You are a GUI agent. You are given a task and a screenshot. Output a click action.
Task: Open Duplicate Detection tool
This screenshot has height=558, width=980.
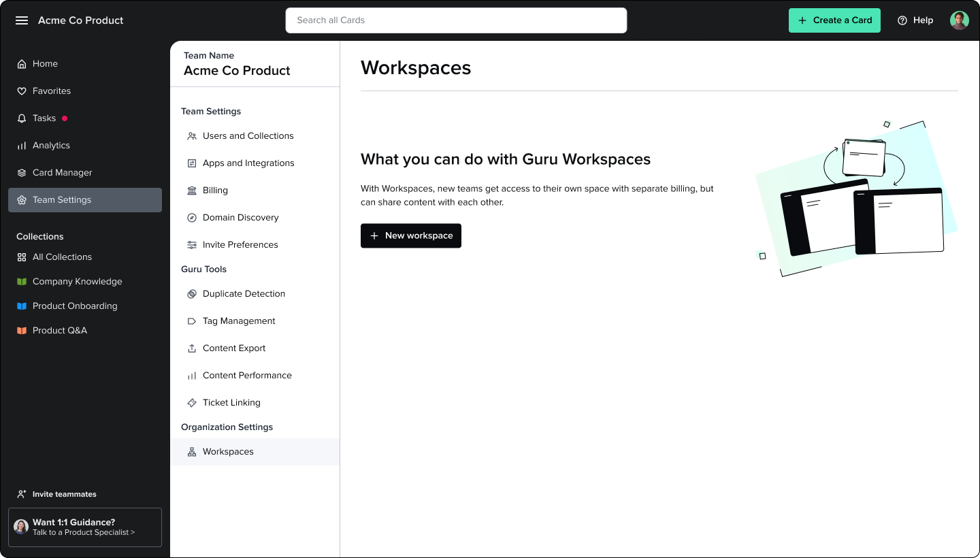[255, 294]
